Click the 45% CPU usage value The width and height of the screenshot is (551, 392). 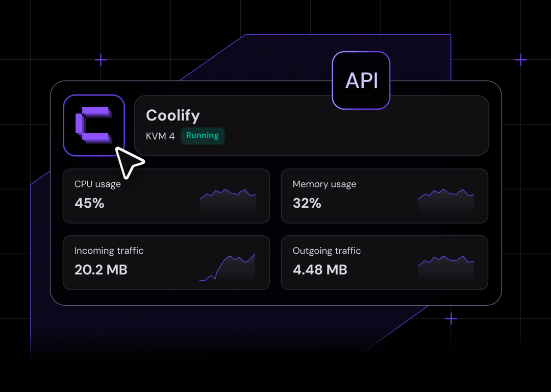(89, 203)
